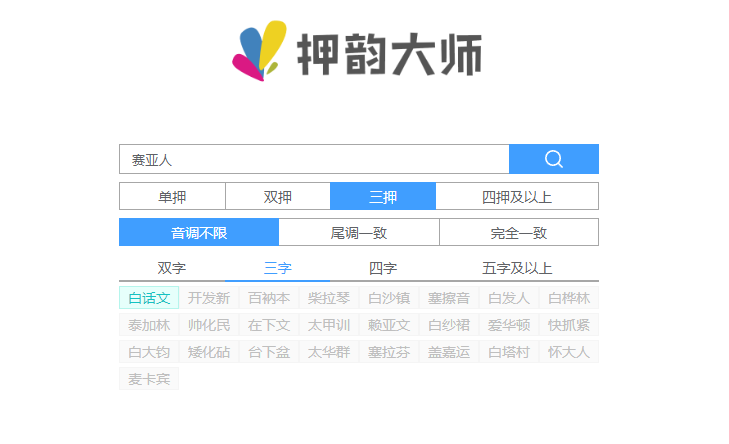The width and height of the screenshot is (729, 444).
Task: Click the result word 百衲本
Action: (x=269, y=298)
